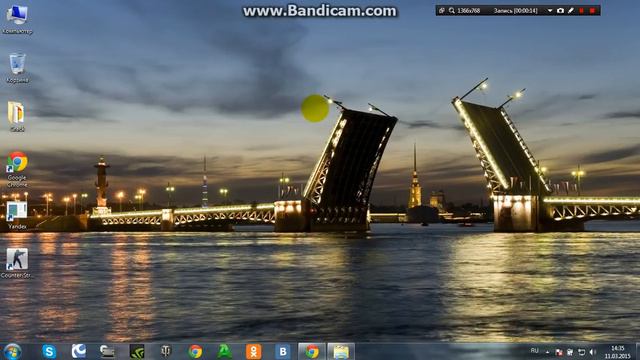The height and width of the screenshot is (360, 640).
Task: Switch to the running Chrome window in taskbar
Action: tap(312, 351)
